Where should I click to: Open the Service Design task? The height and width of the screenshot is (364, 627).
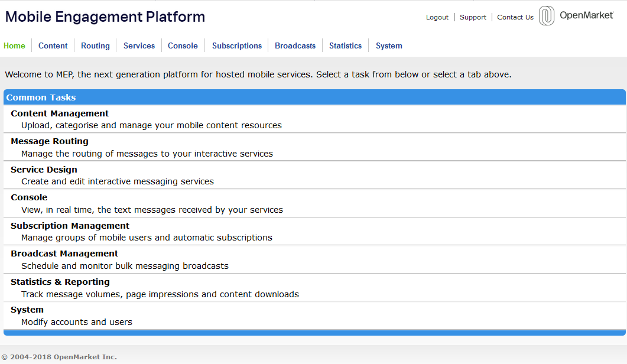point(44,170)
